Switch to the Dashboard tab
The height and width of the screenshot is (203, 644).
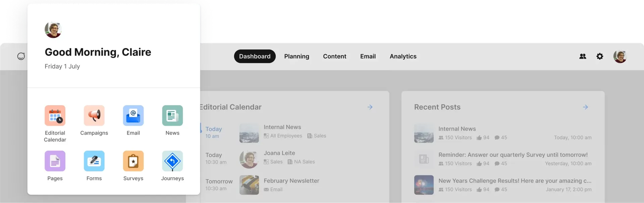click(255, 56)
